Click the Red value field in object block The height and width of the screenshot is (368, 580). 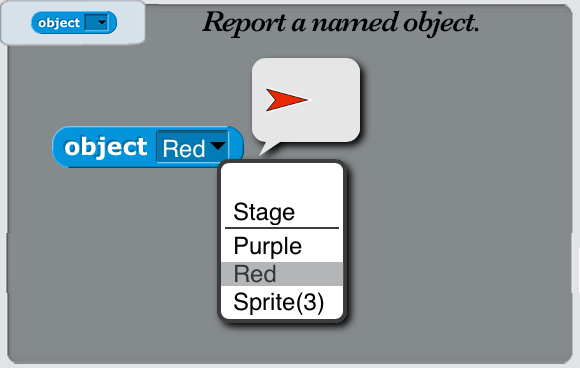192,147
